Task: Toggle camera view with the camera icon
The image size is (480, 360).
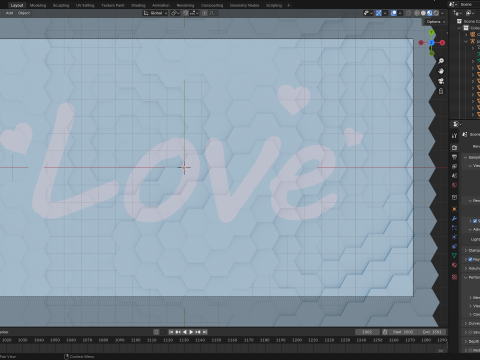Action: click(x=441, y=81)
